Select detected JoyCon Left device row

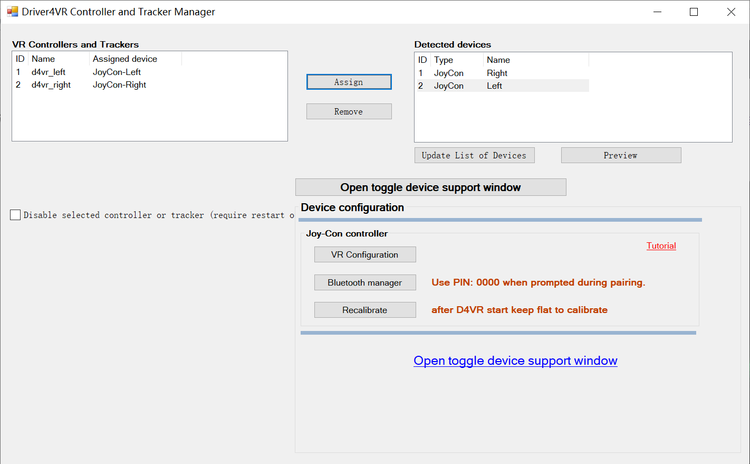point(502,86)
